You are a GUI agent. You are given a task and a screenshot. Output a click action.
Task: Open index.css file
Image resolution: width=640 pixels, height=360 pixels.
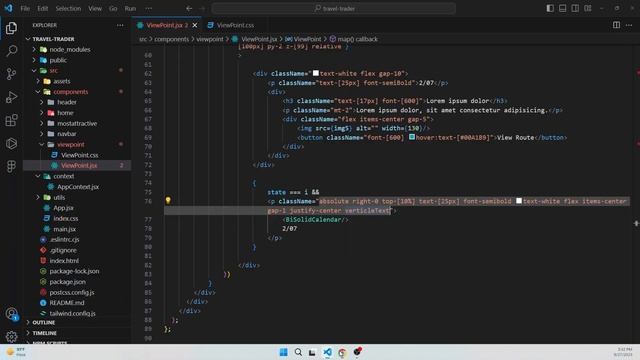click(65, 218)
